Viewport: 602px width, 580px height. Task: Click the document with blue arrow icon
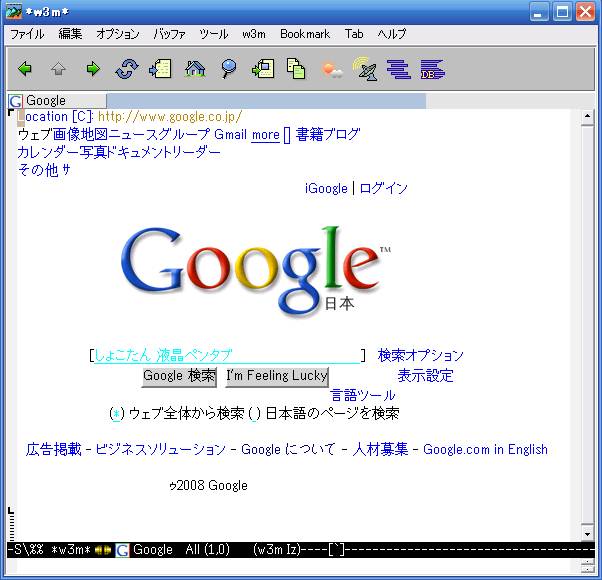pyautogui.click(x=160, y=69)
